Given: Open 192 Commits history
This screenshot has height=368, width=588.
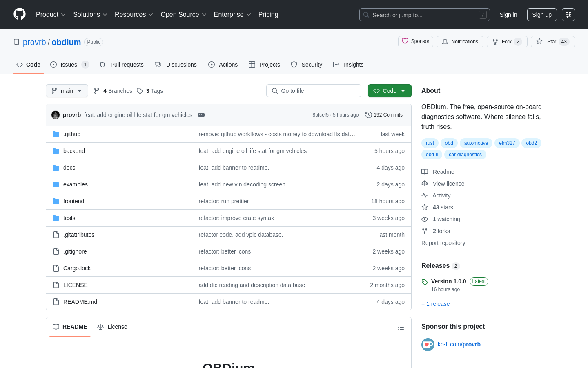Looking at the screenshot, I should point(384,115).
